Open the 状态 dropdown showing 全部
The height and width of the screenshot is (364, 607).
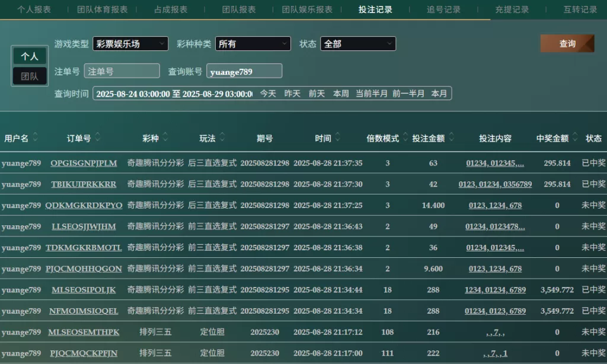(358, 44)
